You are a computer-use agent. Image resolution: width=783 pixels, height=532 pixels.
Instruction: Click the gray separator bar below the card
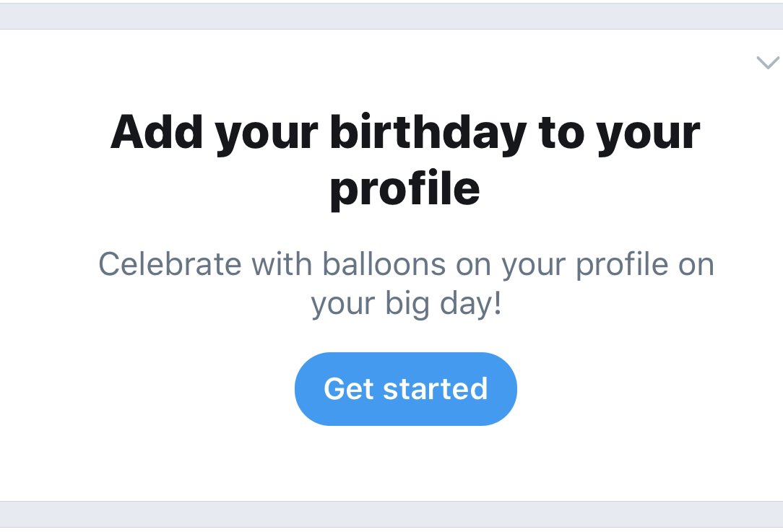(391, 514)
